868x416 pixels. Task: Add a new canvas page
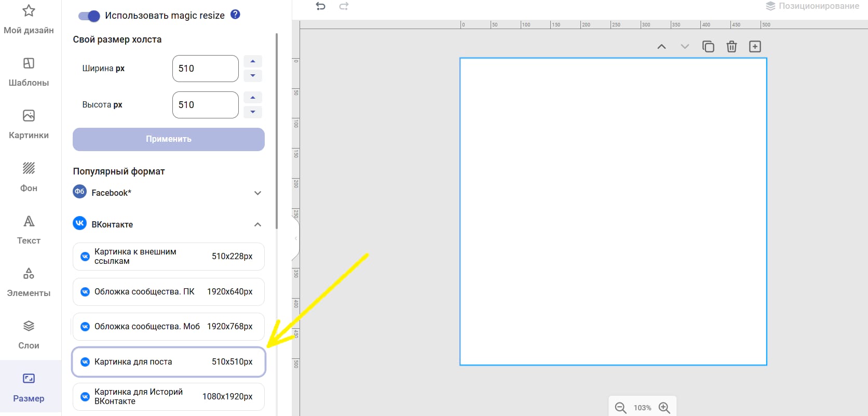[755, 47]
